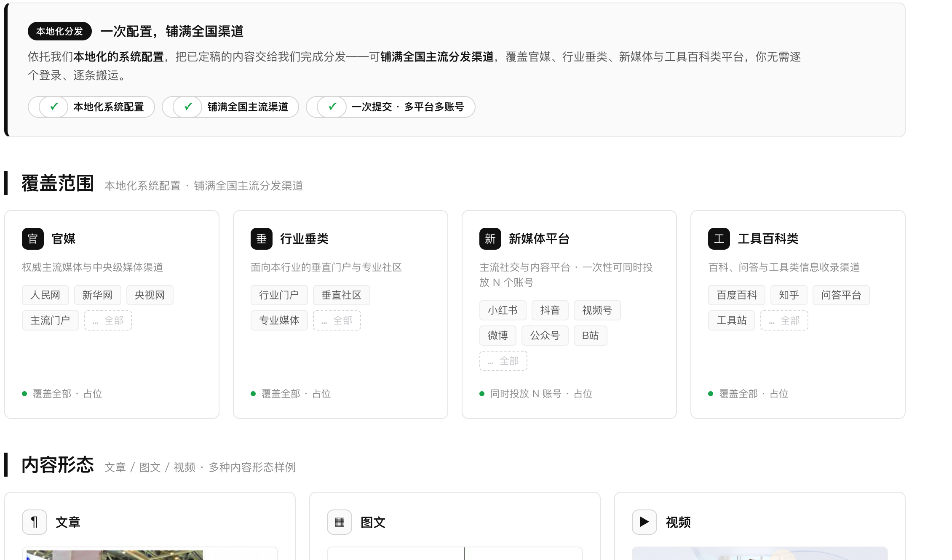Select the 抖音 tag

pos(550,310)
